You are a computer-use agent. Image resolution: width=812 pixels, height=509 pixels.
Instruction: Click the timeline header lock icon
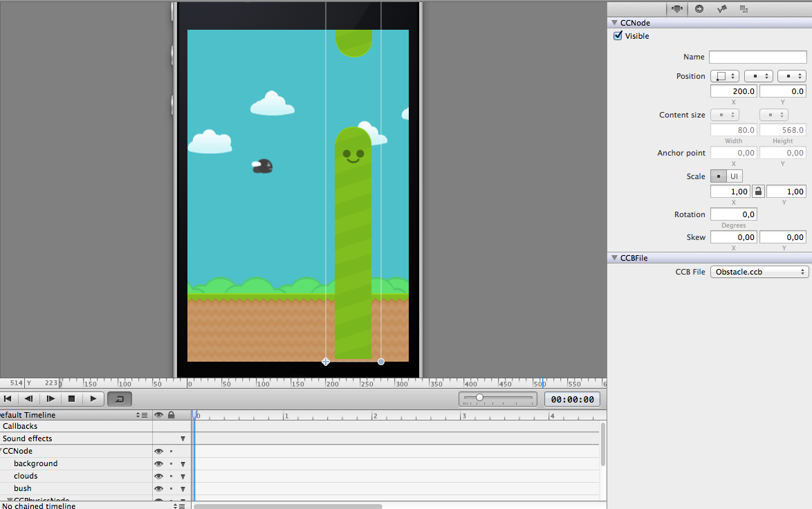172,415
